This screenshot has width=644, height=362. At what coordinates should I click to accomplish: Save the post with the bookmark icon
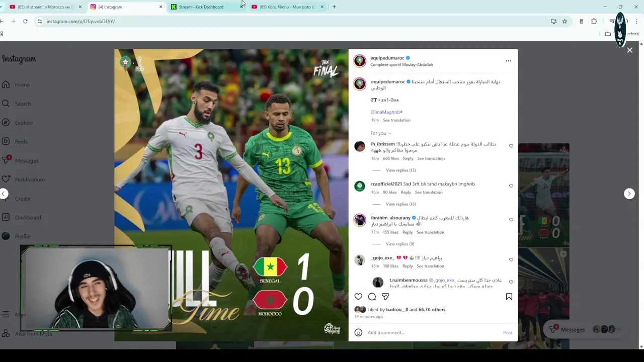(x=509, y=297)
